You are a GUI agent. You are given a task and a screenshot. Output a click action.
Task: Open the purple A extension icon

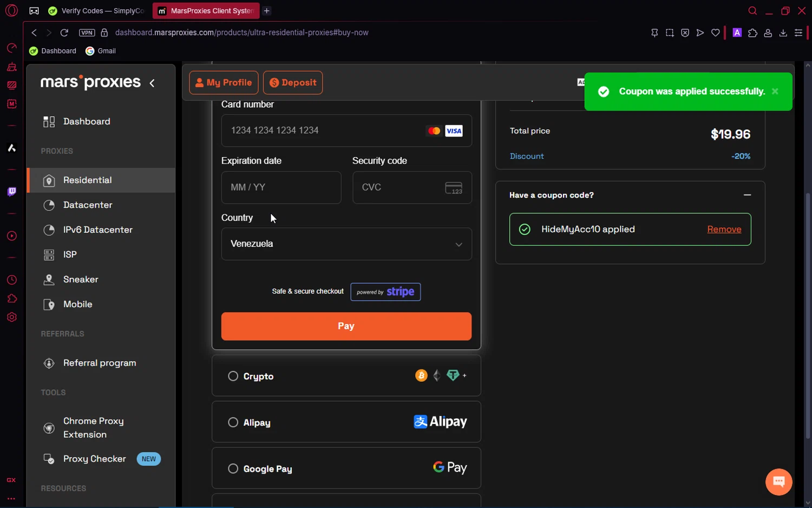pyautogui.click(x=737, y=32)
